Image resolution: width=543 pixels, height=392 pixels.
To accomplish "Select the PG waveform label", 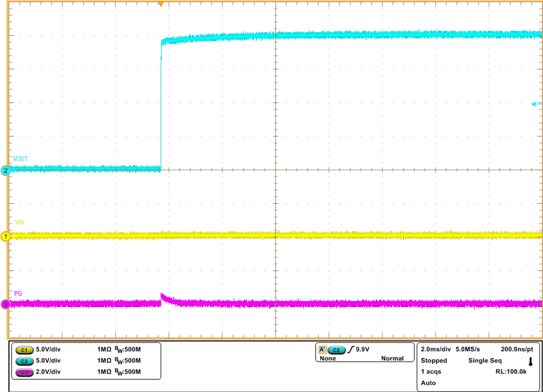I will tap(18, 292).
